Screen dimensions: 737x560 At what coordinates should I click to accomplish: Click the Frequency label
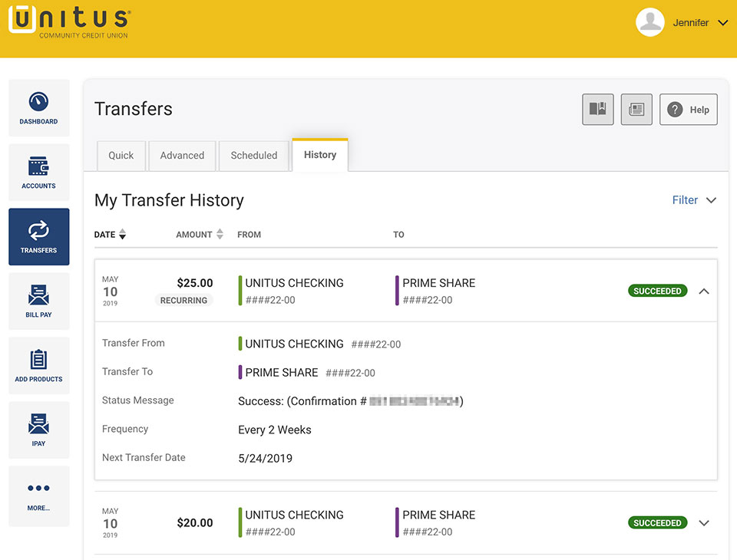click(125, 429)
